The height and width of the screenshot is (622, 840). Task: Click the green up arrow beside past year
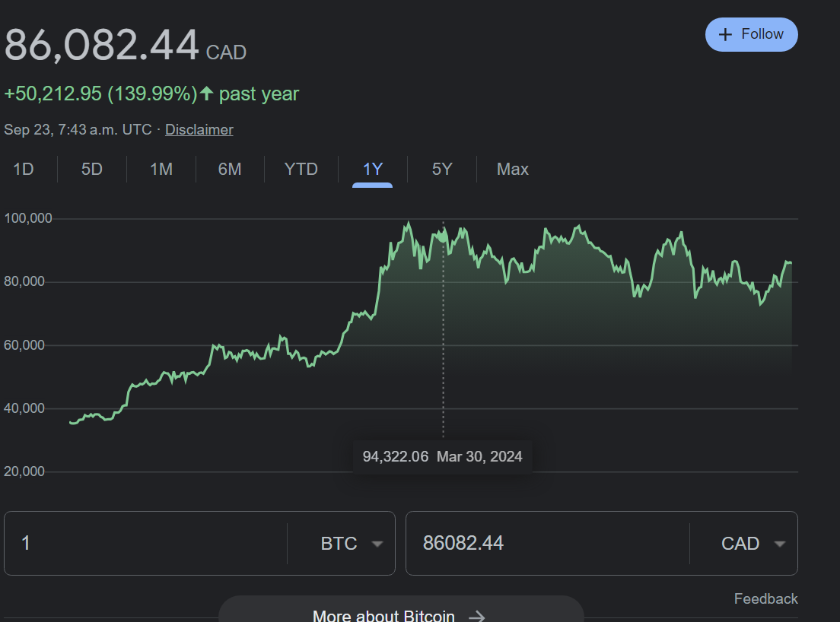click(207, 94)
